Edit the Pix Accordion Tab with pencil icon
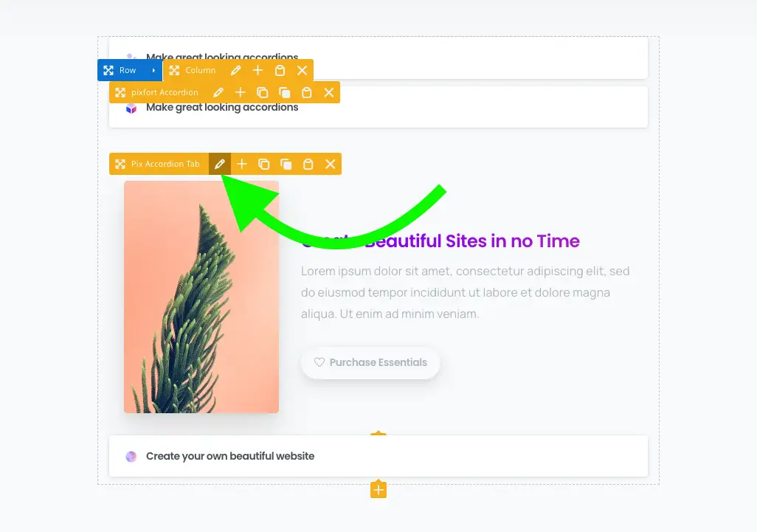Screen dimensions: 757x532 220,164
